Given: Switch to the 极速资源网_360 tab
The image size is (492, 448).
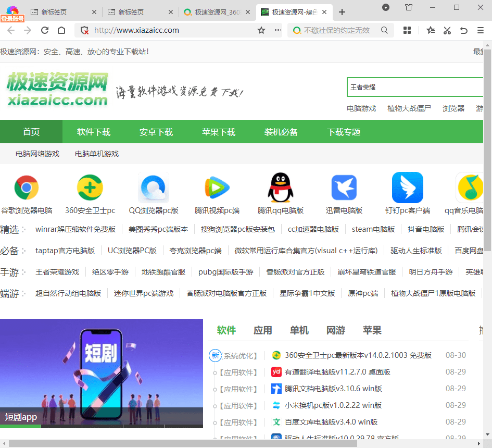Looking at the screenshot, I should coord(218,12).
